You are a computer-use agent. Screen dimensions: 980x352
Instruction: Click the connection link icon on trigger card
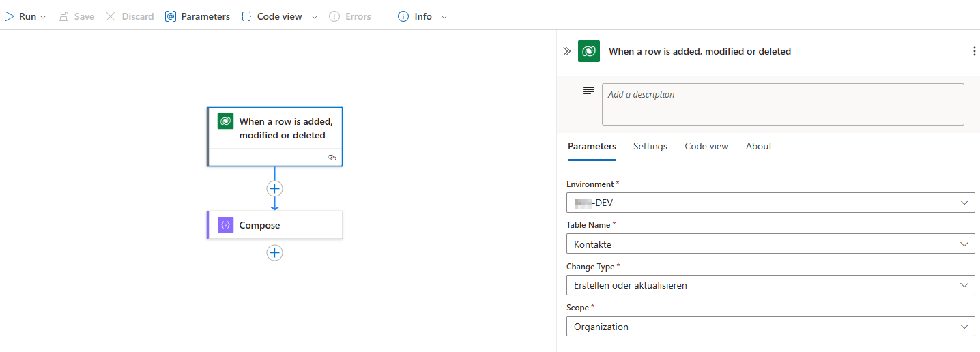332,157
